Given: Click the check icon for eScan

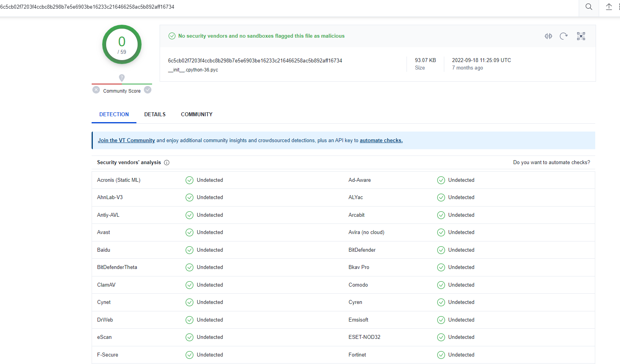Looking at the screenshot, I should 189,337.
